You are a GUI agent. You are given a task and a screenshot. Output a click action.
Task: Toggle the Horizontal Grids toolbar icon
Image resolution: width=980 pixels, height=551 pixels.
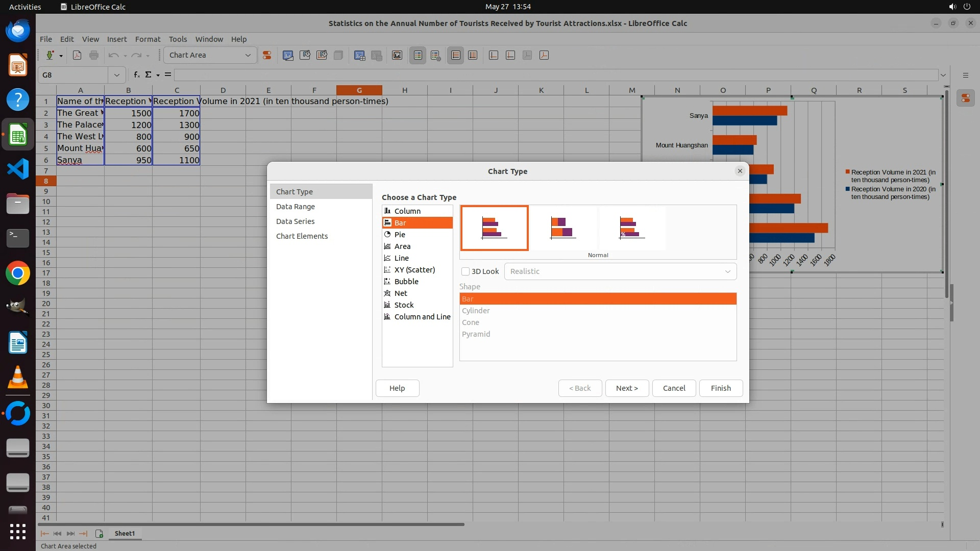tap(456, 55)
